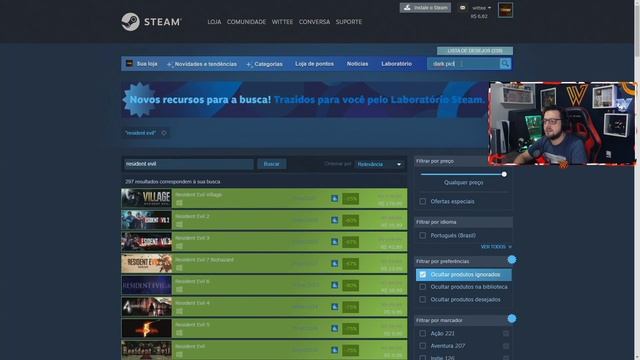
Task: Click the blue icon on the Resident Evil 3 row
Action: pos(334,242)
